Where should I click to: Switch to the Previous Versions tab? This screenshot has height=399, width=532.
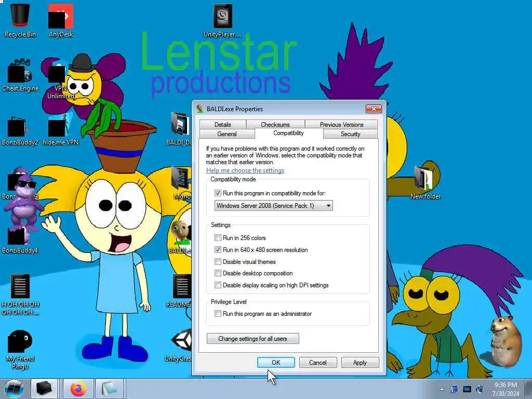pos(341,125)
